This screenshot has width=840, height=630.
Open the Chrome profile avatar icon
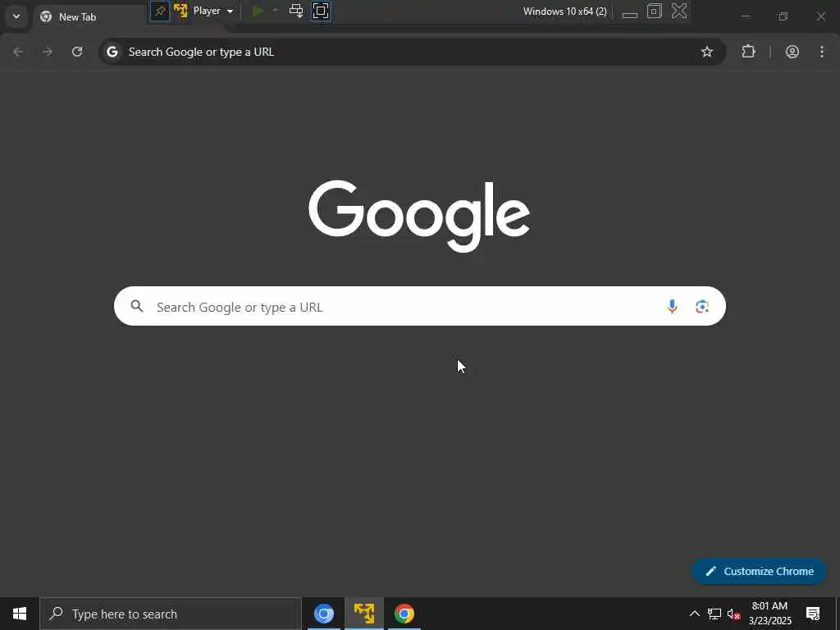click(x=792, y=52)
